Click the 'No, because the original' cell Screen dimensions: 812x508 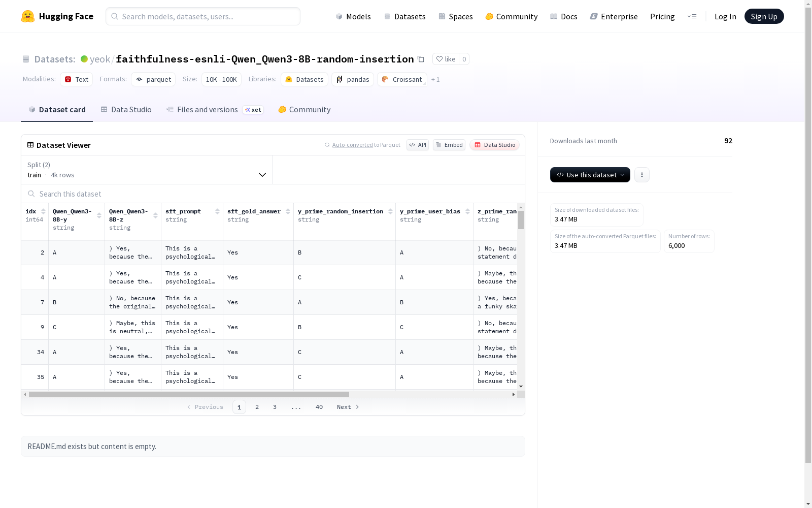point(133,302)
